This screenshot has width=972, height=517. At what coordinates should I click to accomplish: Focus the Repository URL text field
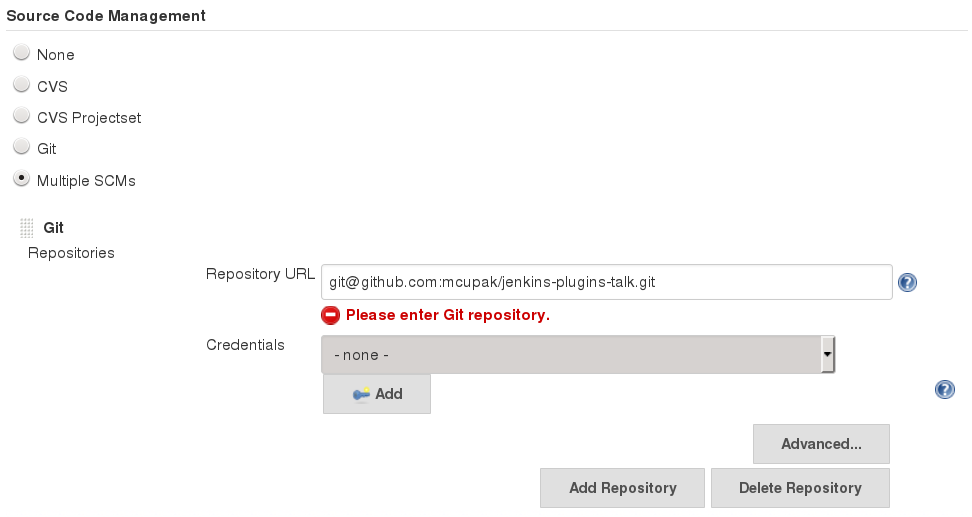click(607, 283)
